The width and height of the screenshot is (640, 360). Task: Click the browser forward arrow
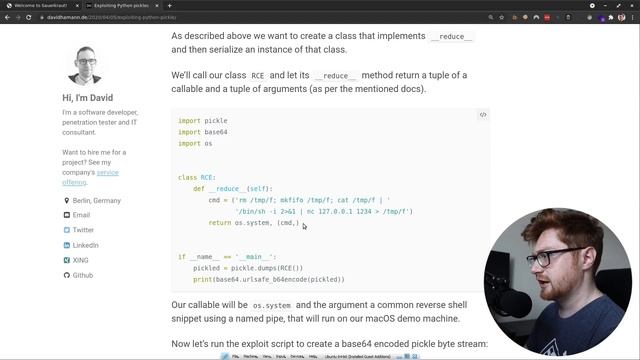click(x=18, y=18)
